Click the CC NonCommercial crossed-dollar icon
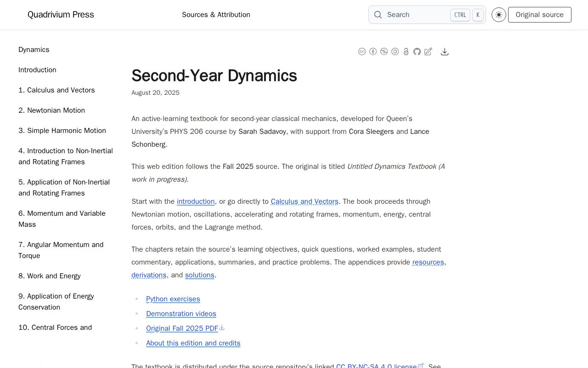Image resolution: width=588 pixels, height=368 pixels. pos(384,52)
